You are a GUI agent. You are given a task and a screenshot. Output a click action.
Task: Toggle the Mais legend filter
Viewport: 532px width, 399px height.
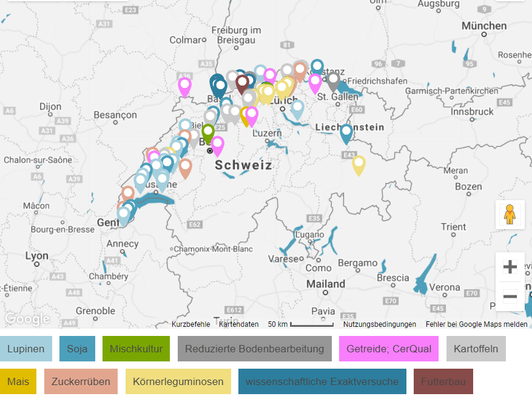[18, 381]
